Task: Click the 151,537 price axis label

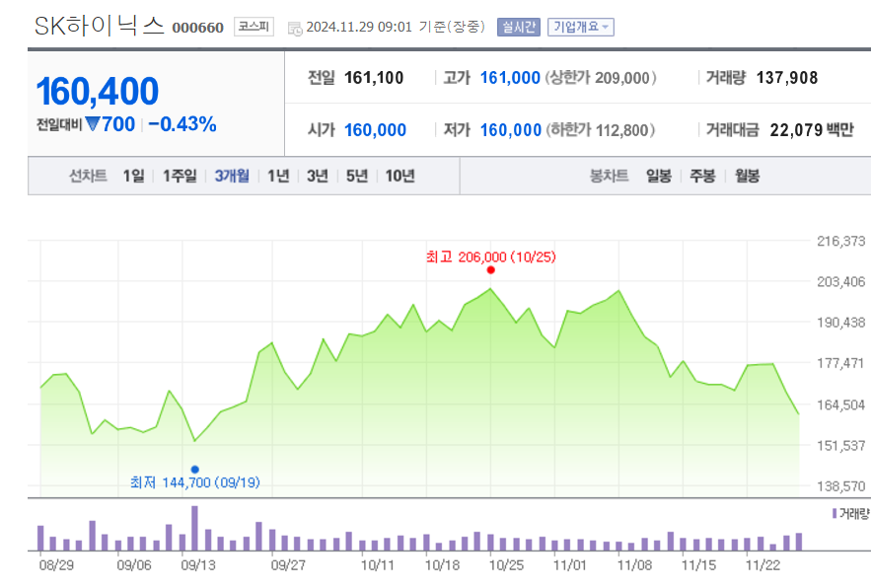Action: coord(841,446)
